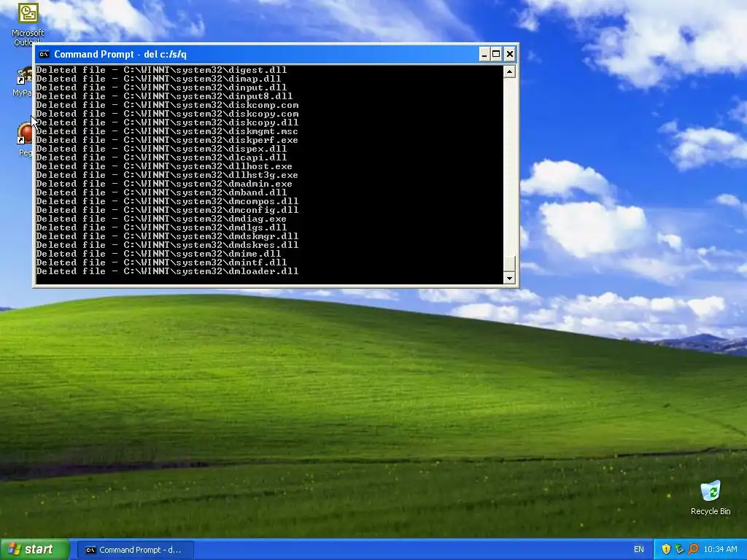Image resolution: width=747 pixels, height=560 pixels.
Task: Click the scrollbar down arrow in Command Prompt
Action: 509,278
